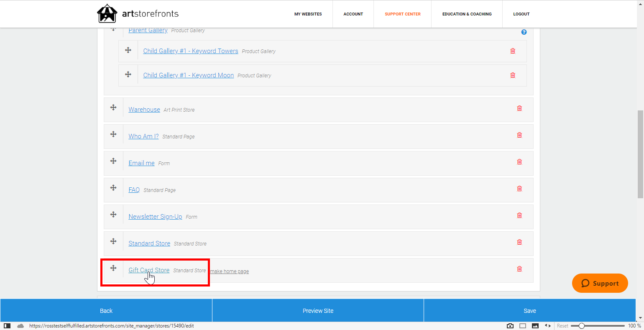Open the orange Support chat widget

(x=600, y=283)
